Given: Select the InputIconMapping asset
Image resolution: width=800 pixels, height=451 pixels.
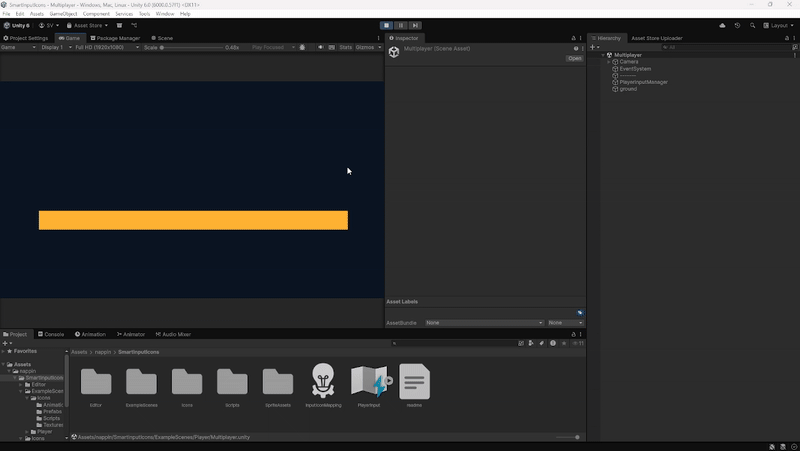Looking at the screenshot, I should [323, 381].
